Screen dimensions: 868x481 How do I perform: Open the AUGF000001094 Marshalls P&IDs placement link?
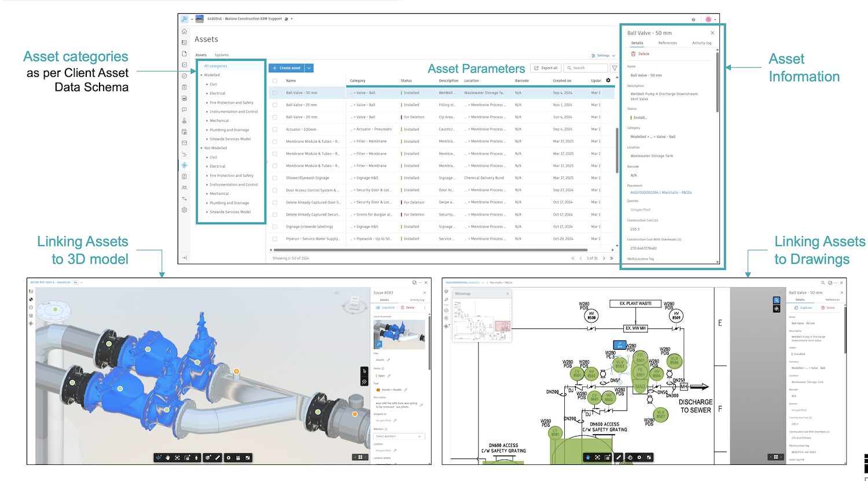[661, 193]
